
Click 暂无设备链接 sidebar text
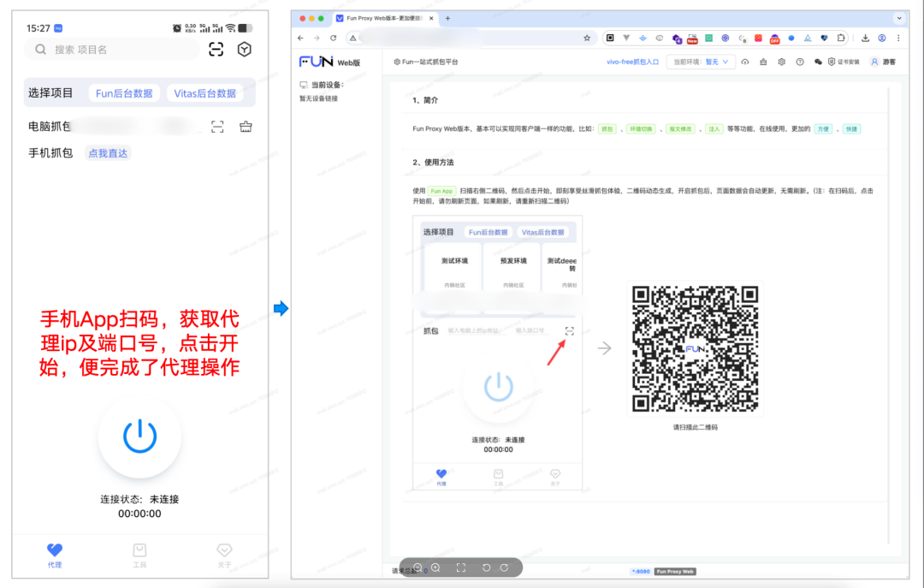[319, 98]
